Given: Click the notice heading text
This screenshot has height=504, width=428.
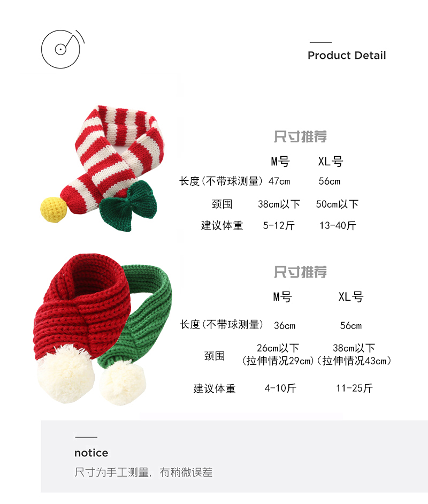Looking at the screenshot, I should point(91,453).
